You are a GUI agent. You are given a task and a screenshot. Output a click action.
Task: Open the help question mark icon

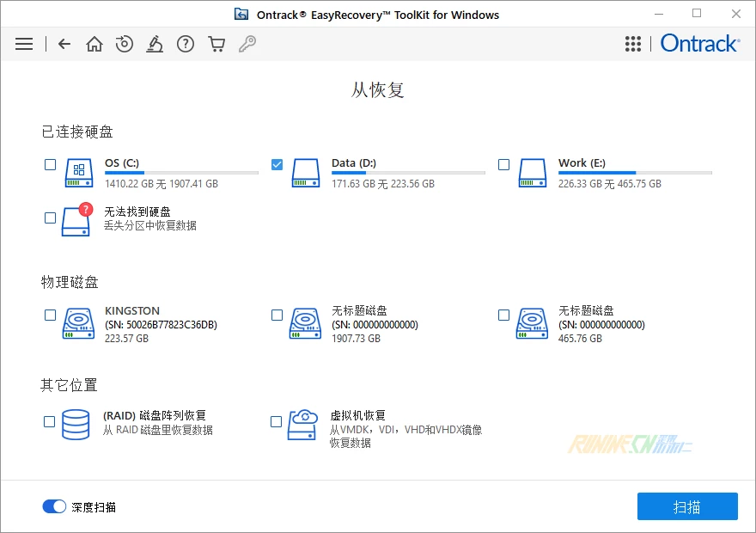coord(186,44)
